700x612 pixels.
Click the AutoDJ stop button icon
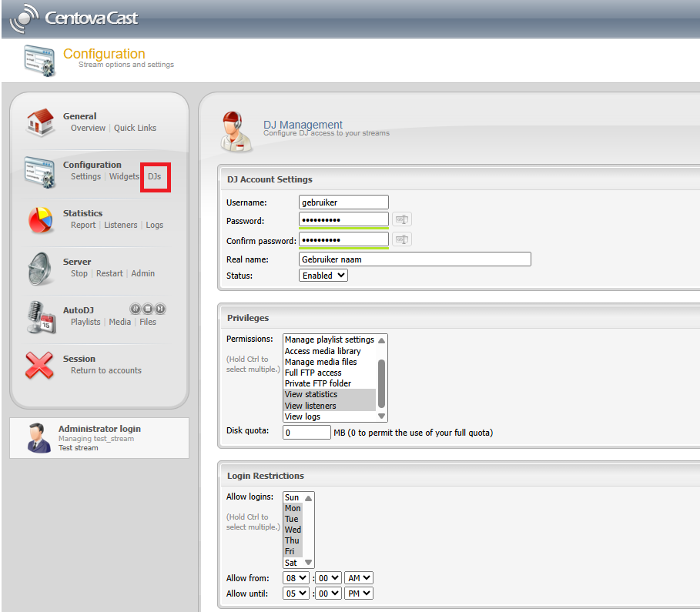click(148, 309)
